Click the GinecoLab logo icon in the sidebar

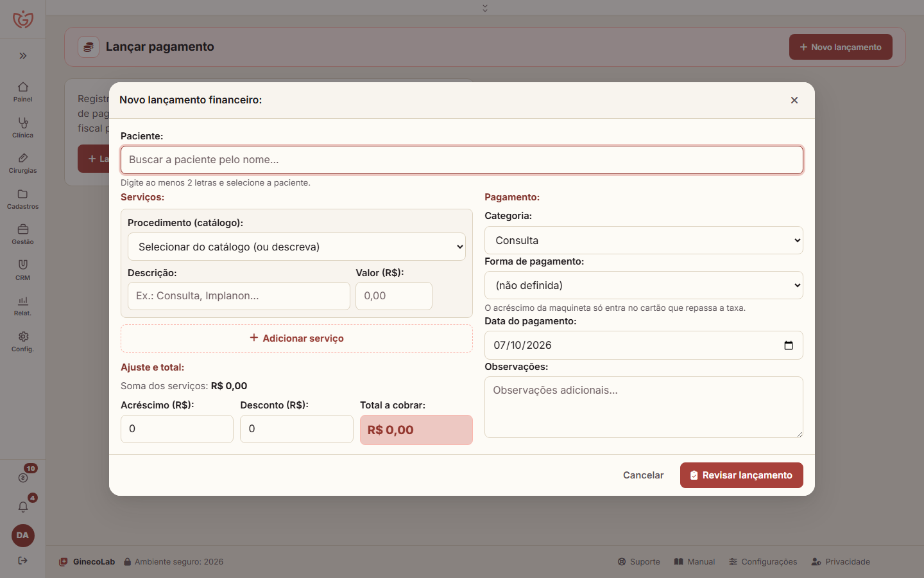click(23, 19)
